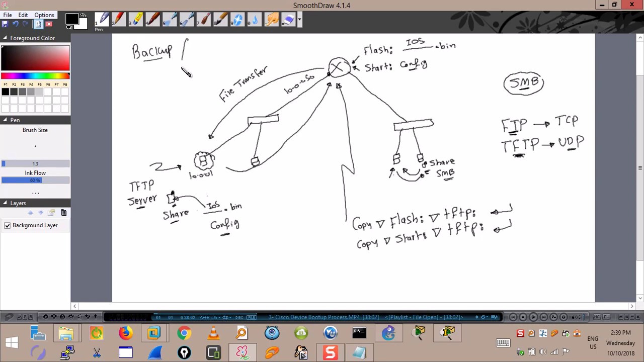Click the rainbow hue bar
The width and height of the screenshot is (644, 362).
coord(35,76)
